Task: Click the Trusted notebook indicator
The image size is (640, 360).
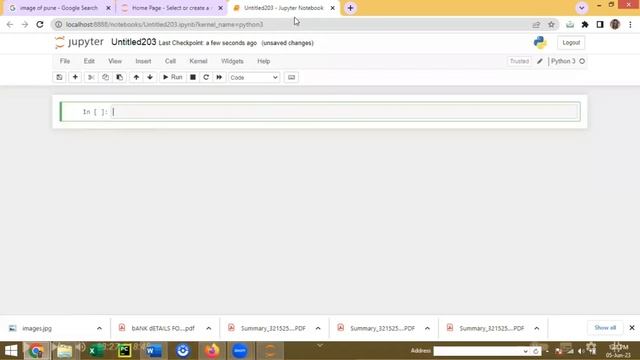Action: pyautogui.click(x=519, y=61)
